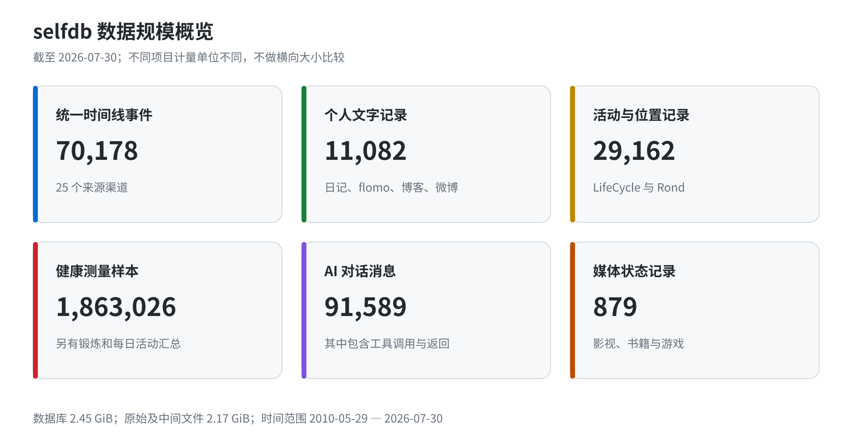Click the selfdb 数据规模概览 title

tap(123, 31)
